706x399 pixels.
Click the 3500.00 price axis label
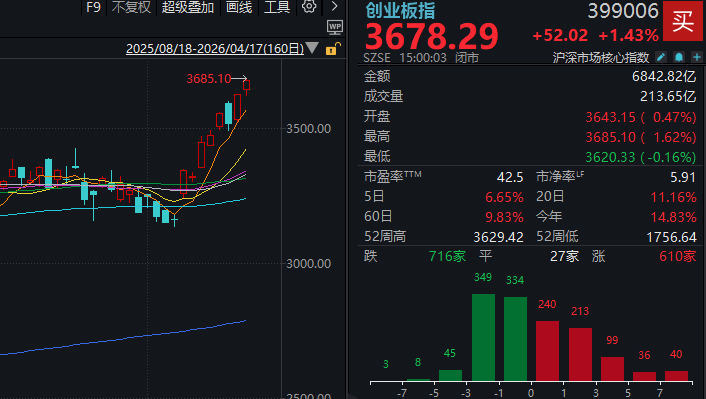tap(308, 129)
